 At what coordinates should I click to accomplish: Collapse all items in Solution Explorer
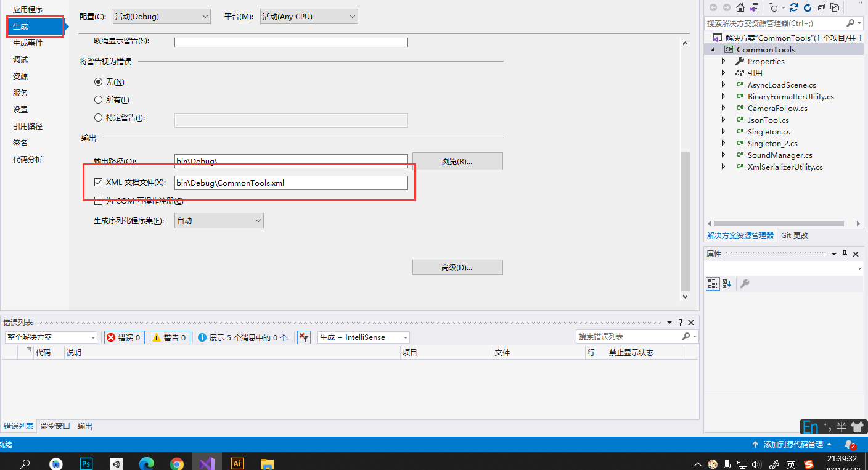click(821, 7)
